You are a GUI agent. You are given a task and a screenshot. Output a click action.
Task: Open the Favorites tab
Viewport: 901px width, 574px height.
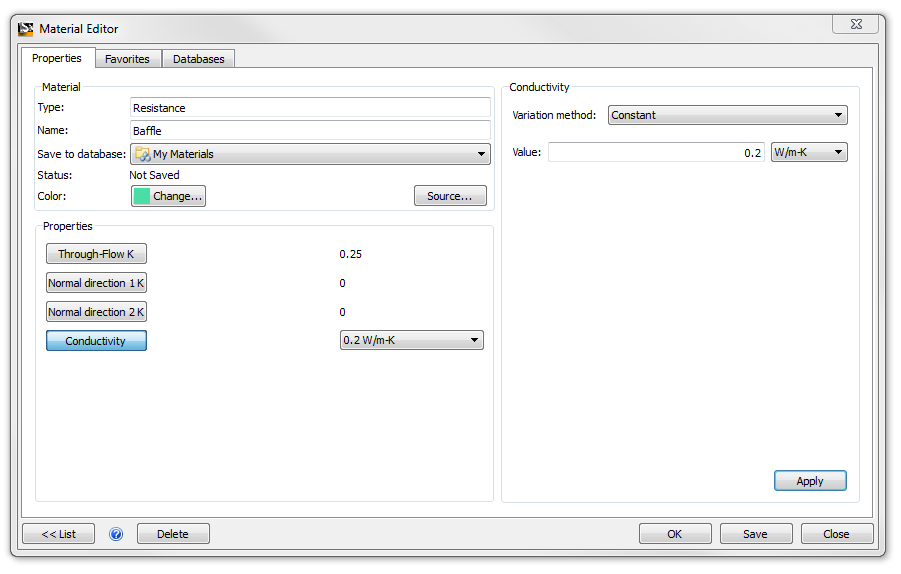[127, 59]
